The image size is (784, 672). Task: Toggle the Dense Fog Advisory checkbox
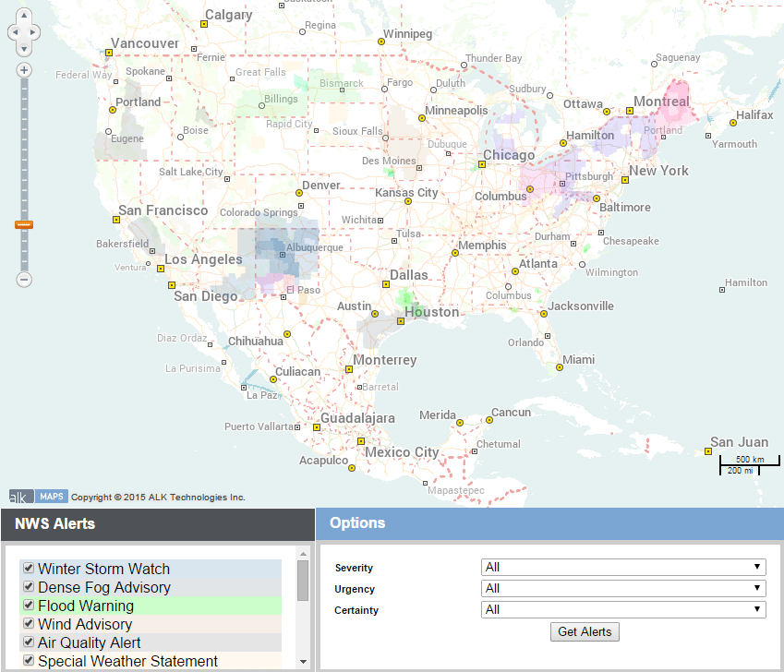[x=28, y=588]
